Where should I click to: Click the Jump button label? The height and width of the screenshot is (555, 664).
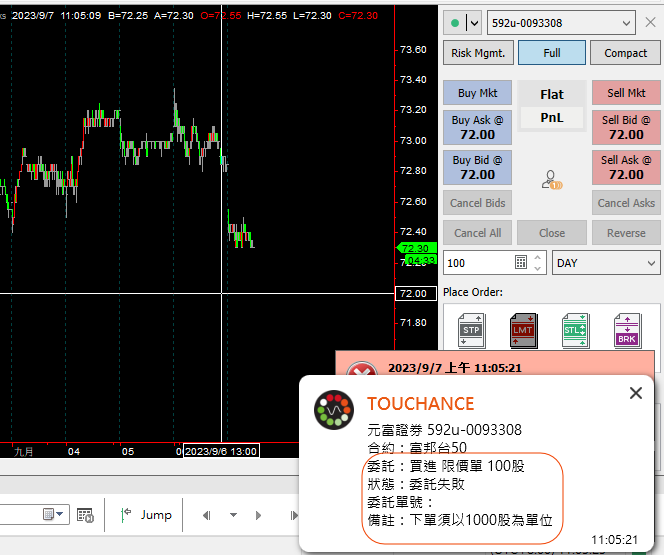coord(156,515)
